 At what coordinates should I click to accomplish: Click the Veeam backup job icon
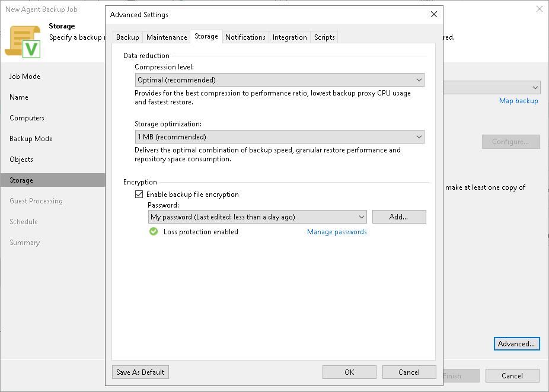coord(24,40)
